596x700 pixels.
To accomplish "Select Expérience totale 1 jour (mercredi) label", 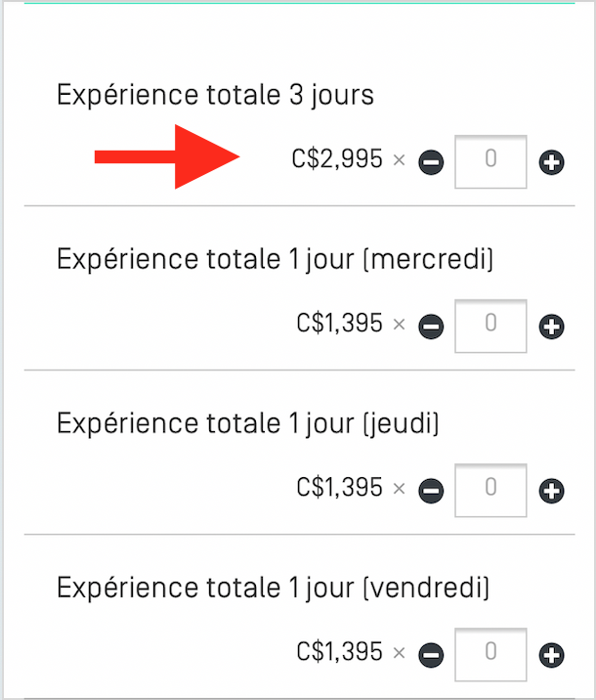I will coord(275,259).
